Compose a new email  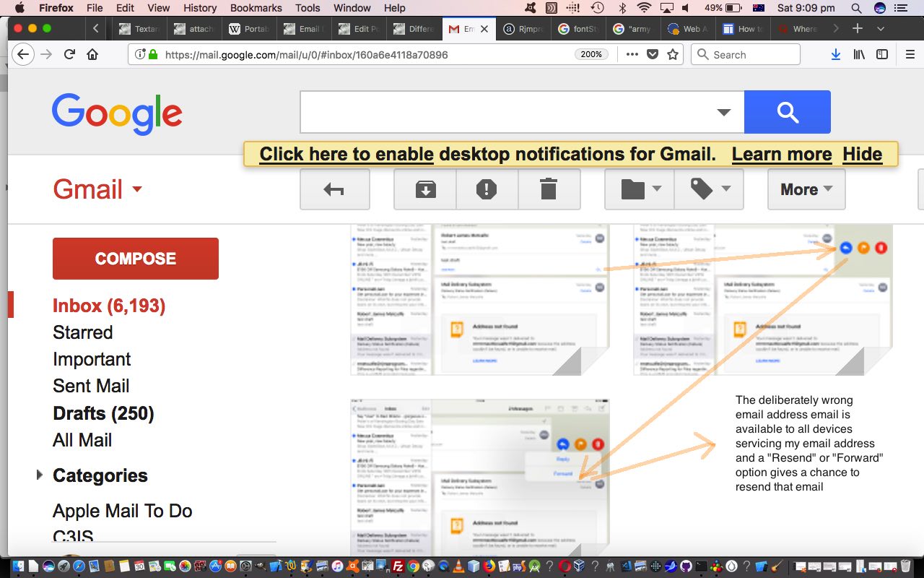pyautogui.click(x=136, y=259)
